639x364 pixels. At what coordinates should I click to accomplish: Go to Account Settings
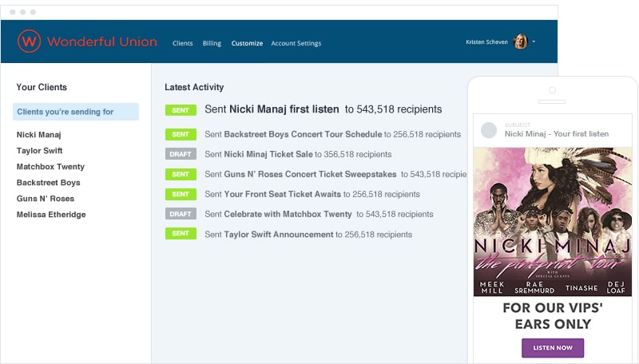coord(296,43)
